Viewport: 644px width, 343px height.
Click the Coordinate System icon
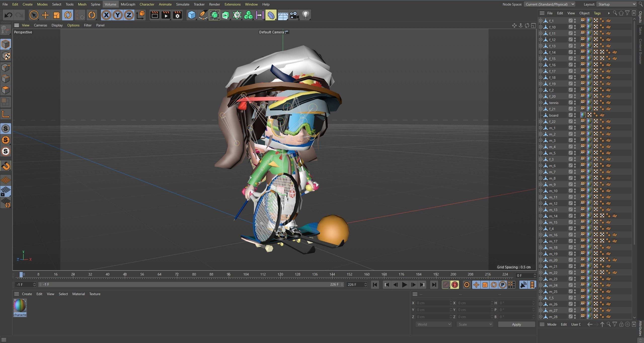click(x=141, y=15)
